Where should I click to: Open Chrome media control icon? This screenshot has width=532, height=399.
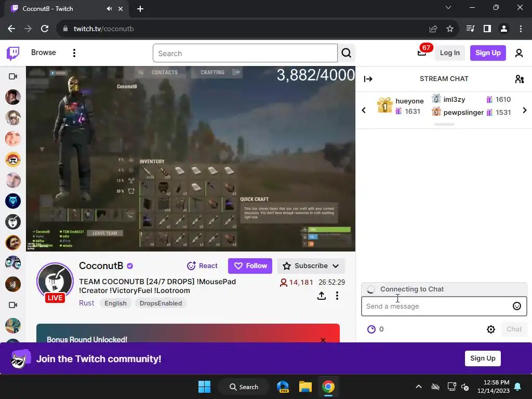(x=470, y=29)
